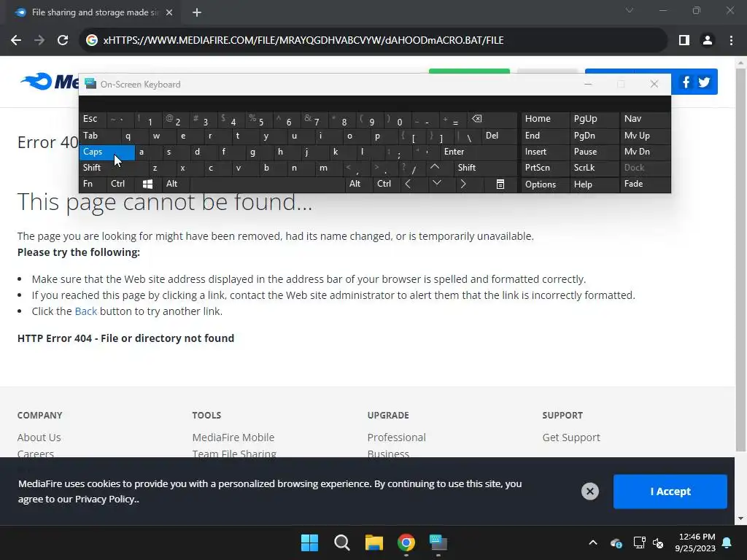Open Chrome three-dot menu

click(731, 40)
